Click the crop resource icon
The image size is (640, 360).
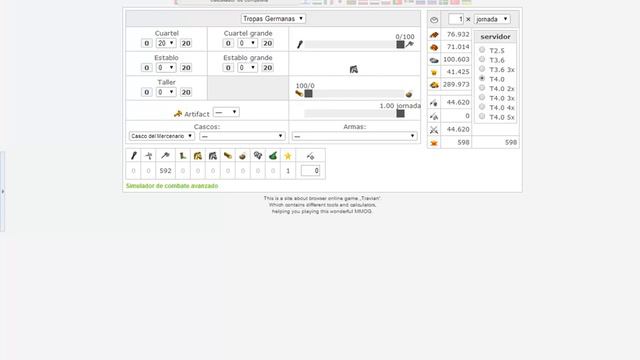point(434,72)
